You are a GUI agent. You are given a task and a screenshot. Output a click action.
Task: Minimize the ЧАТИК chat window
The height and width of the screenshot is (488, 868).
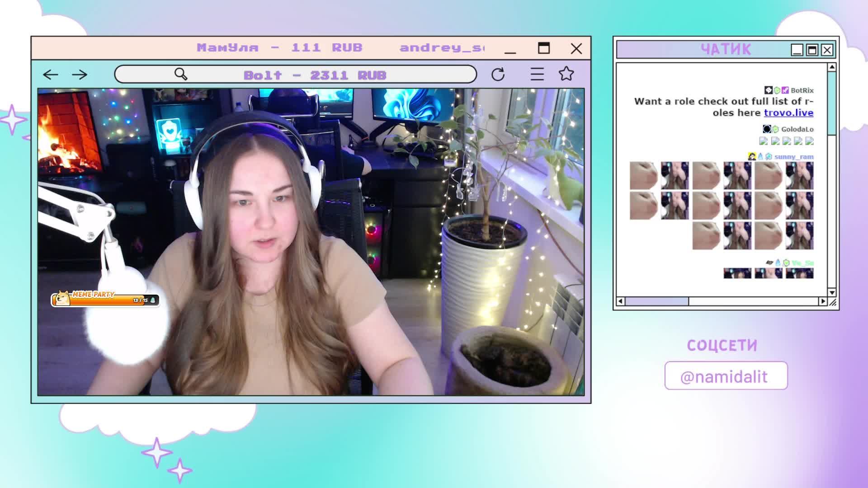point(797,50)
